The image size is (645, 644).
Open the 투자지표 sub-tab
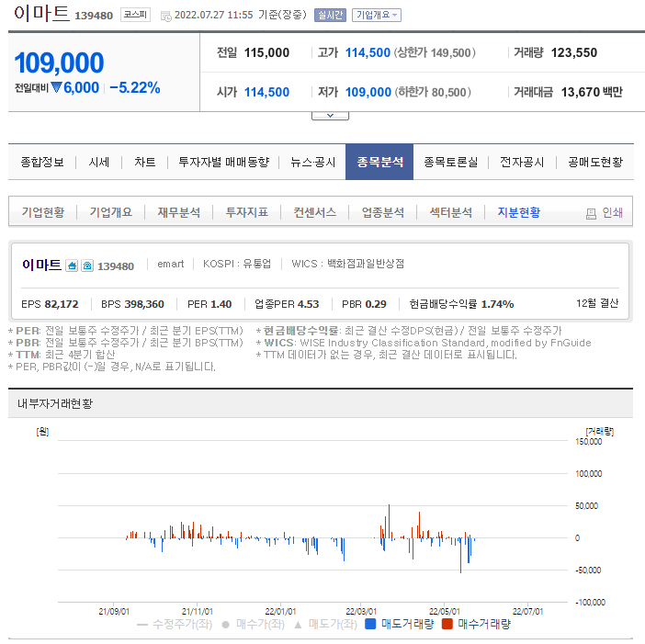click(x=247, y=212)
